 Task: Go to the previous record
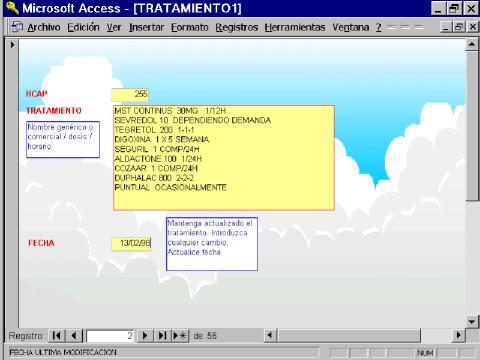(x=74, y=335)
